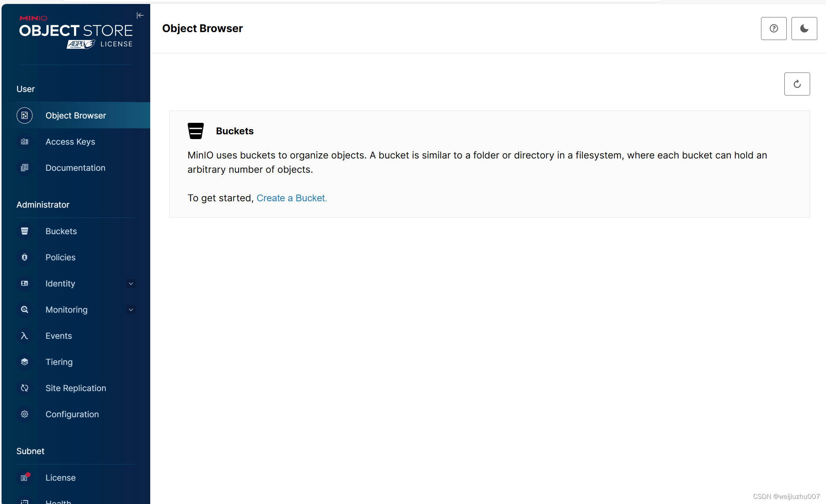Click the refresh buckets icon
The image size is (826, 504).
point(797,84)
